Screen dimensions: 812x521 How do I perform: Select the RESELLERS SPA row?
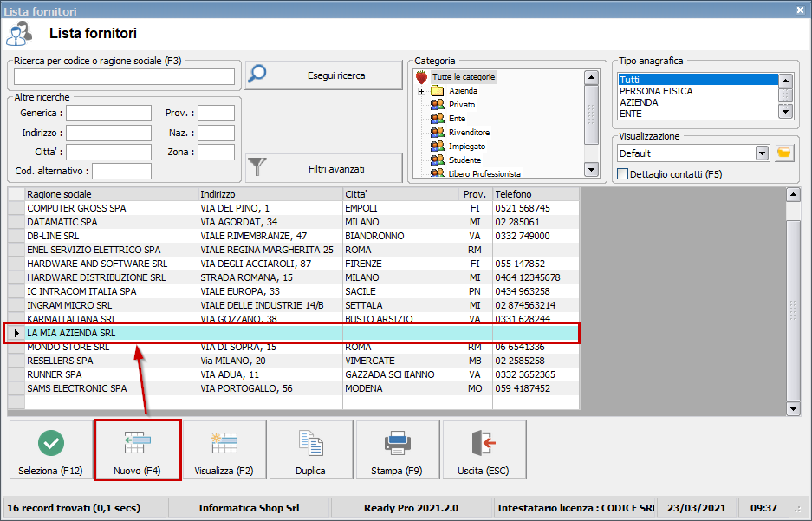click(x=294, y=361)
